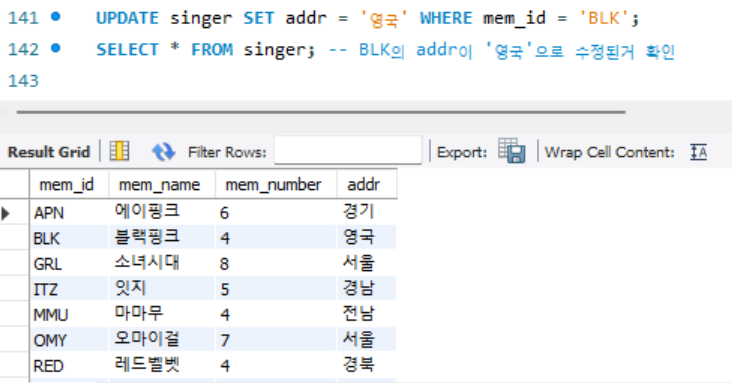732x383 pixels.
Task: Select the OMY mem_id cell
Action: point(69,340)
